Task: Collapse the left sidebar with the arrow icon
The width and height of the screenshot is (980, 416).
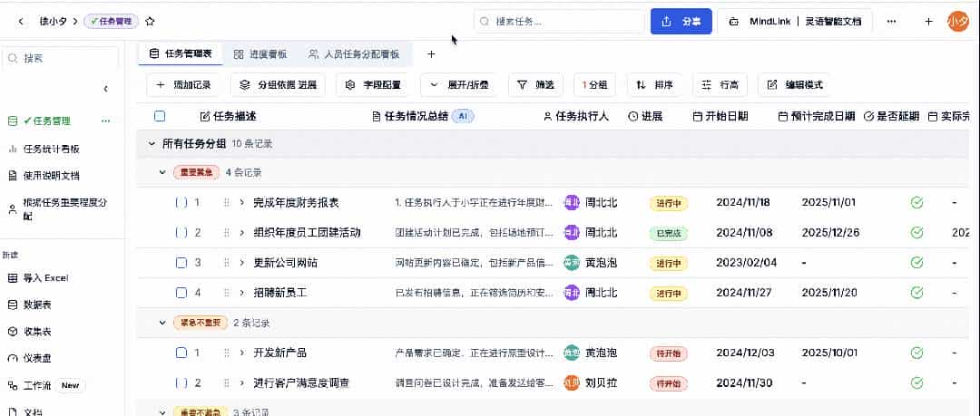Action: 105,88
